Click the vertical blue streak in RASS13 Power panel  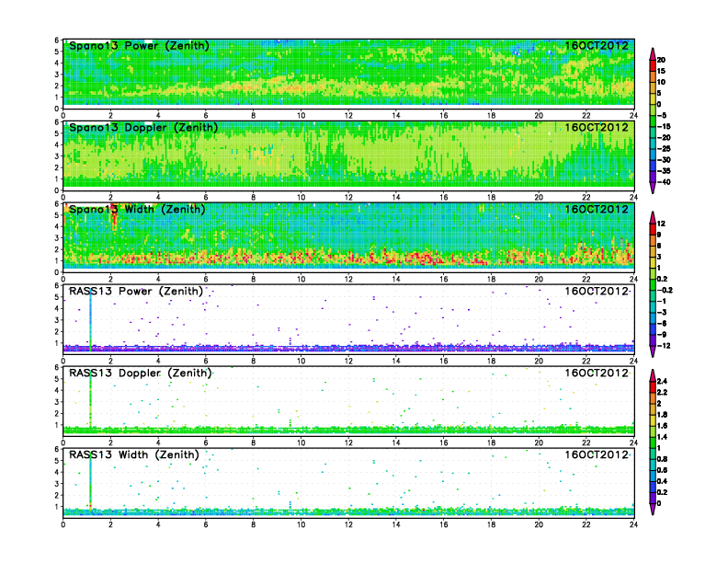point(90,317)
